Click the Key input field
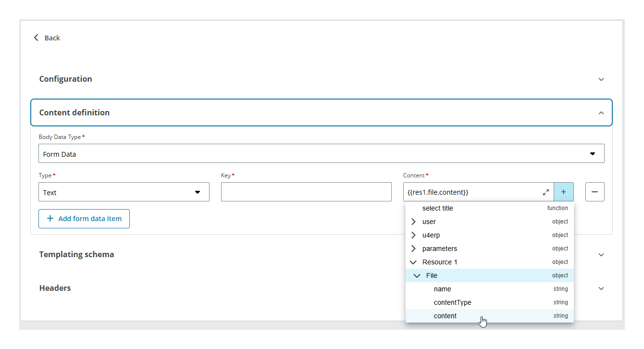This screenshot has width=644, height=349. [306, 191]
